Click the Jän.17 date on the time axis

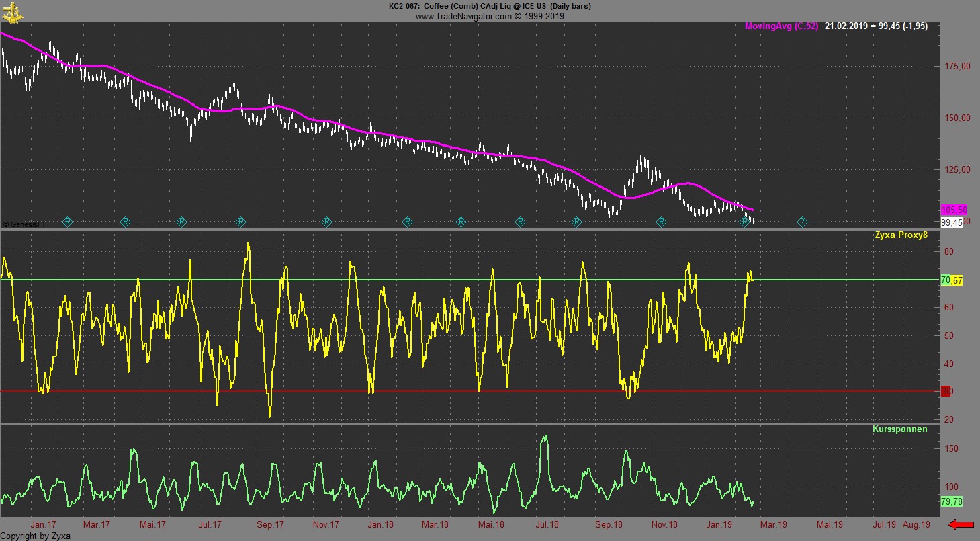(43, 524)
